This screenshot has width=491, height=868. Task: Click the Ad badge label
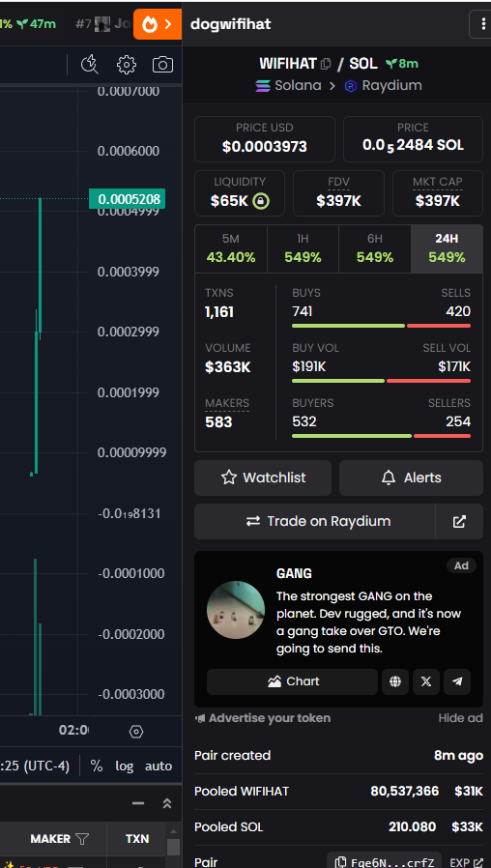coord(461,565)
